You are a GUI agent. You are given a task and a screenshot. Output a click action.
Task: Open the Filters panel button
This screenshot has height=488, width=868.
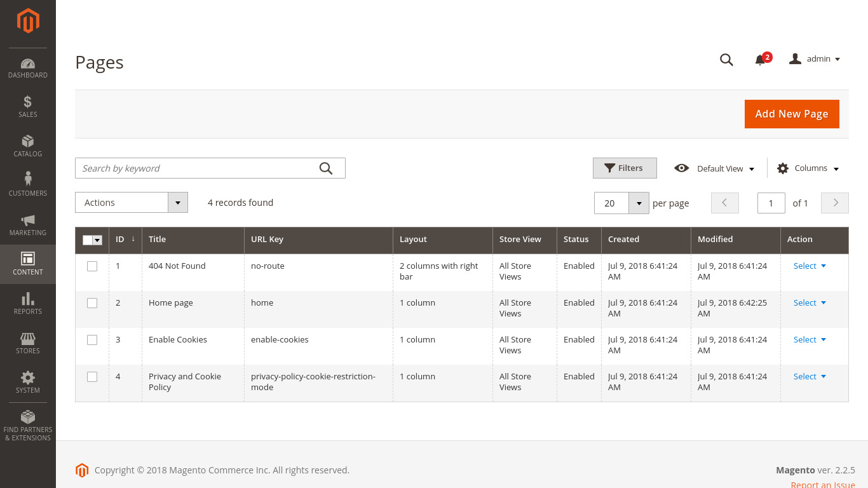point(625,168)
